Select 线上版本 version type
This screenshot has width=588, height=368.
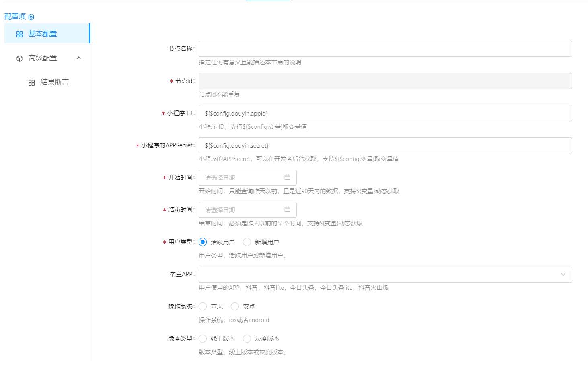[x=203, y=339]
